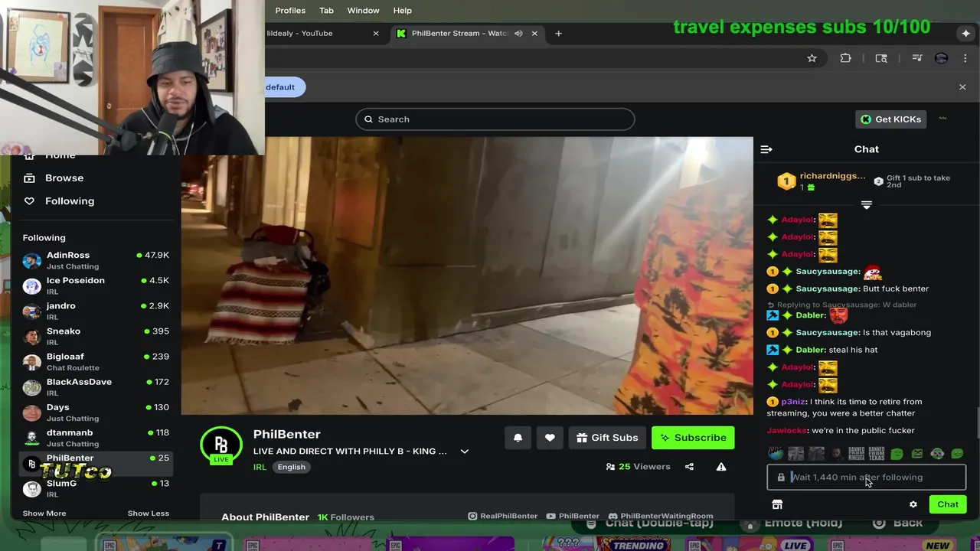980x551 pixels.
Task: Open a new browser tab
Action: pyautogui.click(x=558, y=34)
